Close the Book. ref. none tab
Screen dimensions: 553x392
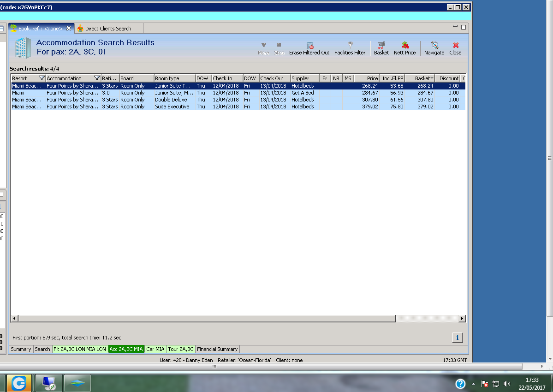pyautogui.click(x=69, y=28)
